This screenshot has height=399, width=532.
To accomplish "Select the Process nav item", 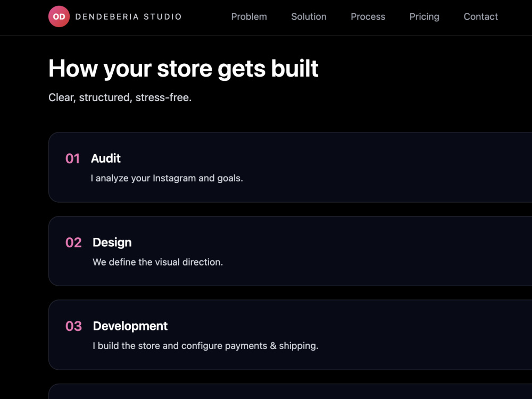I will point(368,16).
